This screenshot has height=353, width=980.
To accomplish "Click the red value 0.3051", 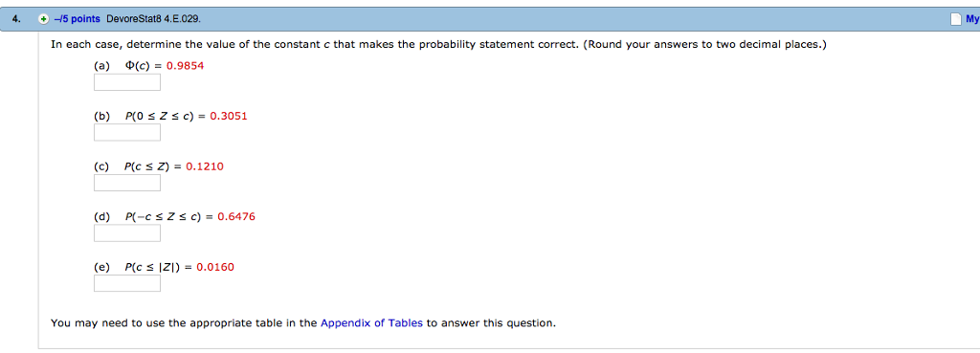I will click(x=229, y=116).
